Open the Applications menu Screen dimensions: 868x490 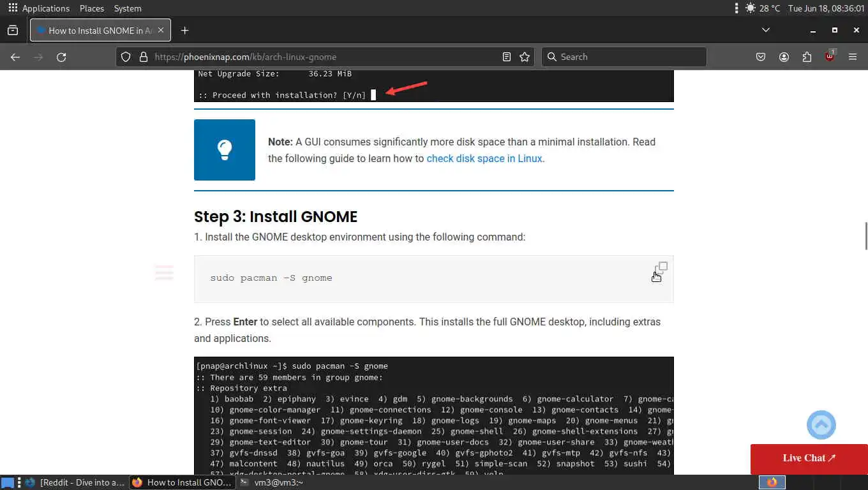pos(46,8)
